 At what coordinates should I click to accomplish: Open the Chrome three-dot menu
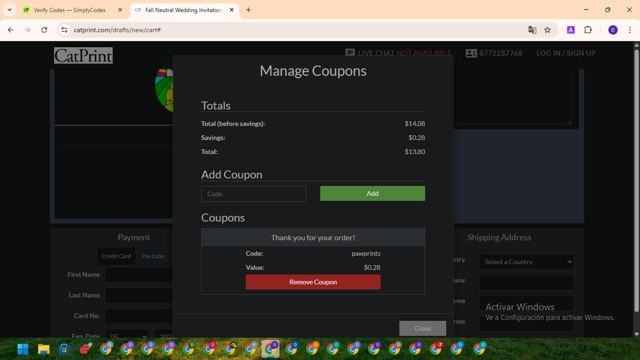[x=630, y=30]
